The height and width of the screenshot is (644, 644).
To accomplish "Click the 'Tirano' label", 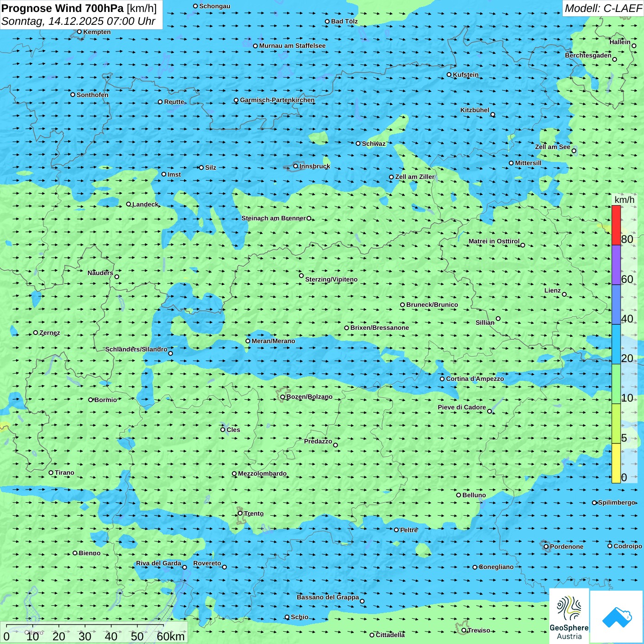I will (x=64, y=472).
